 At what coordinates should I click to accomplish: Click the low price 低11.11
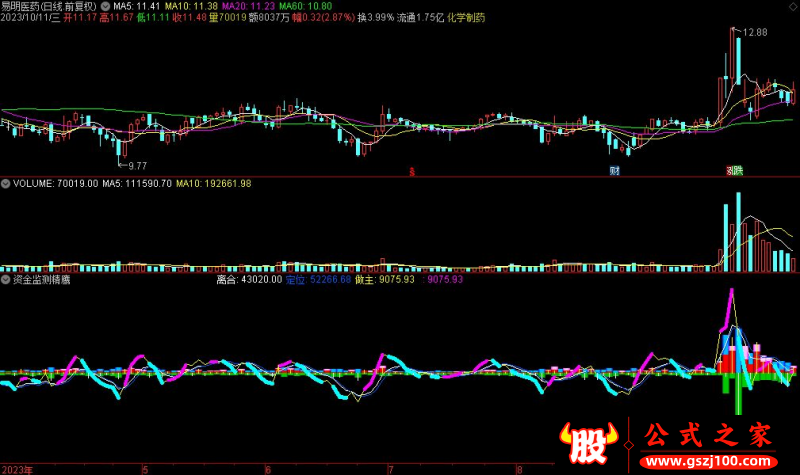[x=153, y=17]
